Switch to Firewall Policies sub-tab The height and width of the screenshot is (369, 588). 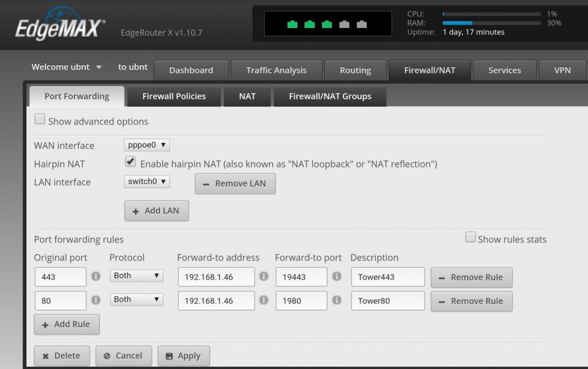pos(174,96)
